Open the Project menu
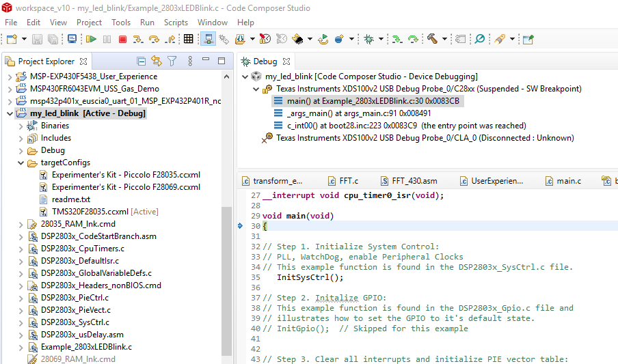The image size is (618, 364). point(89,23)
